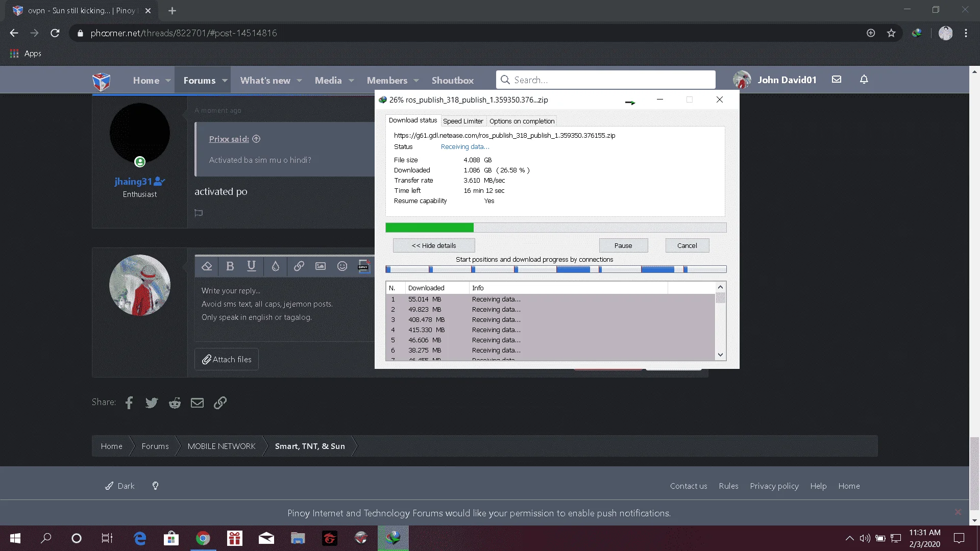Open the Mail app from the taskbar
Viewport: 980px width, 551px height.
click(266, 538)
